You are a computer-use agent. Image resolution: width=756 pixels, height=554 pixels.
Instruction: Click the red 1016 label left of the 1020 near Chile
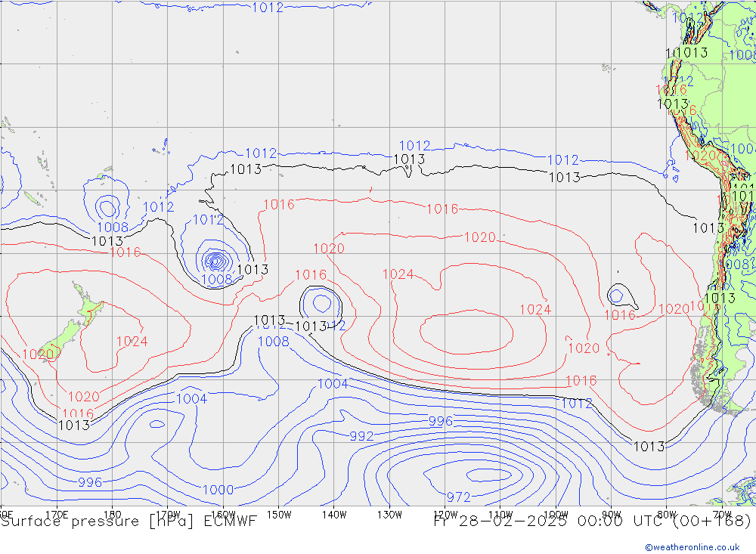tap(620, 315)
